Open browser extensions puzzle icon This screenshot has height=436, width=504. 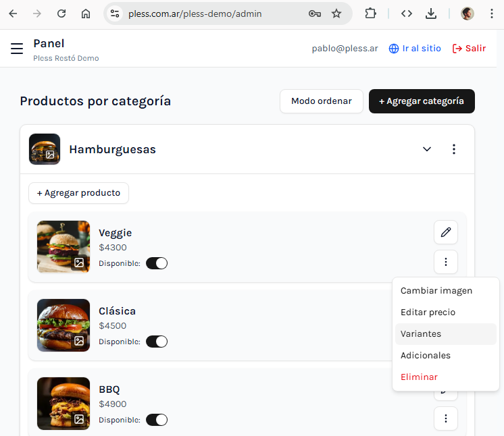370,13
